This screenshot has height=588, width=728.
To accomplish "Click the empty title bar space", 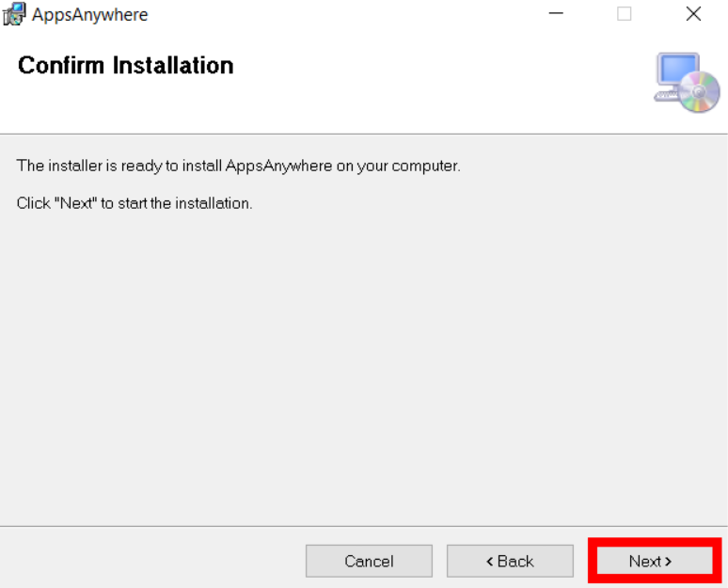I will coord(343,14).
